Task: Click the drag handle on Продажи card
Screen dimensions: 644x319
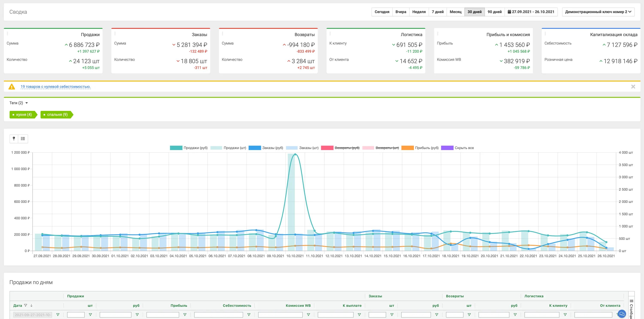Action: (x=8, y=34)
